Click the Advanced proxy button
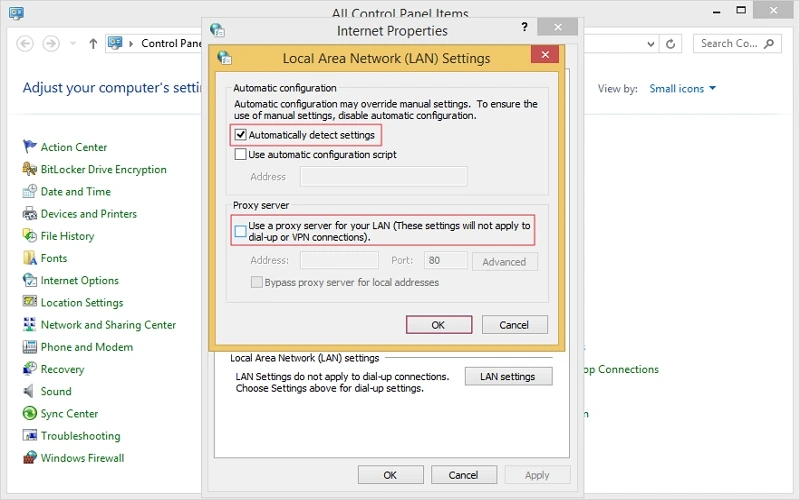Image resolution: width=800 pixels, height=500 pixels. coord(505,262)
